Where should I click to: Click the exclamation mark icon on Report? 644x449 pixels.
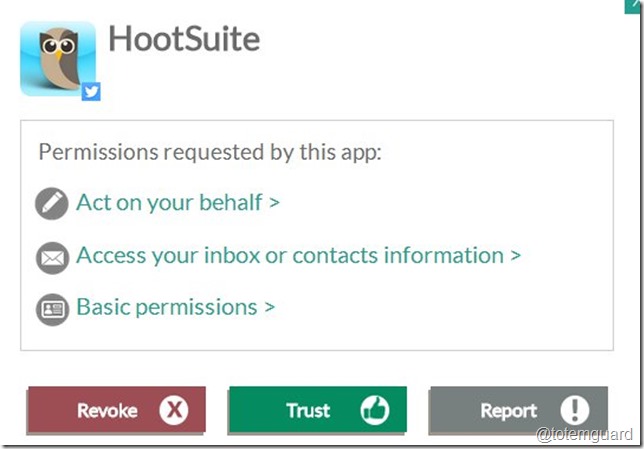575,410
